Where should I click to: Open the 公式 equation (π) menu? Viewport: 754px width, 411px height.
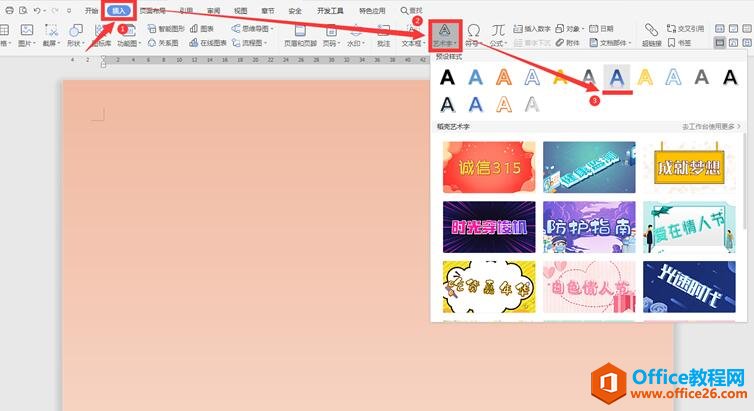[498, 35]
